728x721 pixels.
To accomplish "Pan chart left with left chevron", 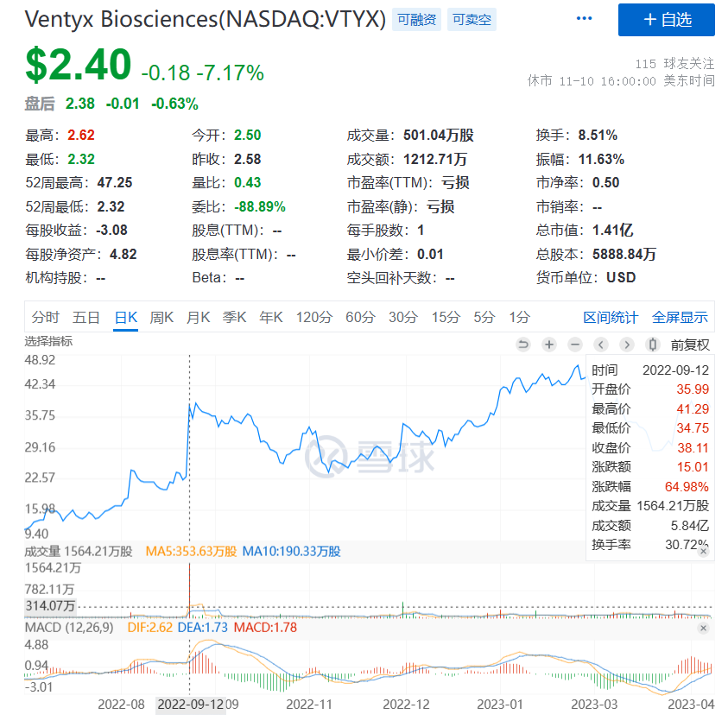I will pyautogui.click(x=601, y=345).
